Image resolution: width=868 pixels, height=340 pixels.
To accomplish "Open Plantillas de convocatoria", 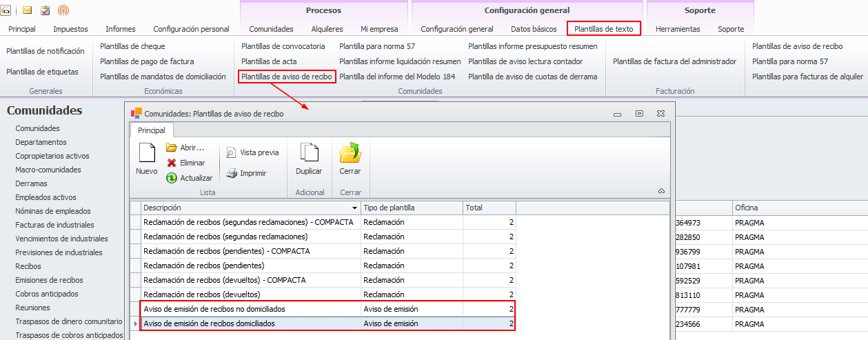I will pyautogui.click(x=283, y=46).
